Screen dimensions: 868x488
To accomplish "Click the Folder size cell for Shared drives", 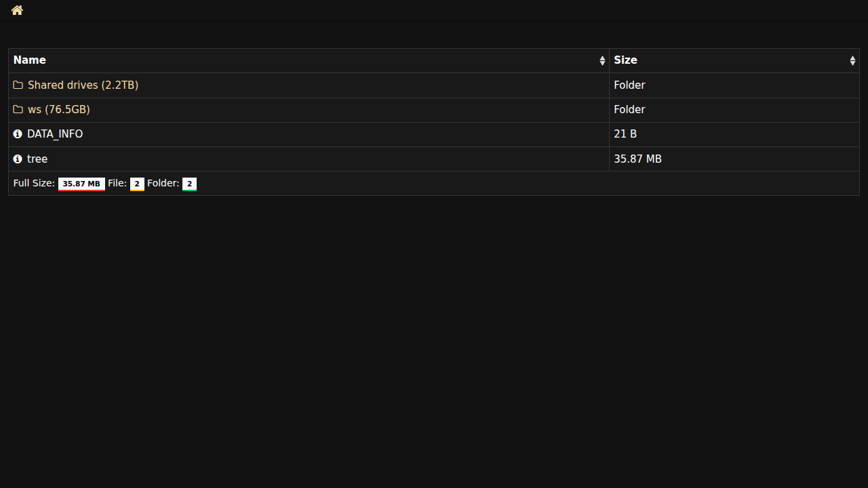I will tap(629, 85).
